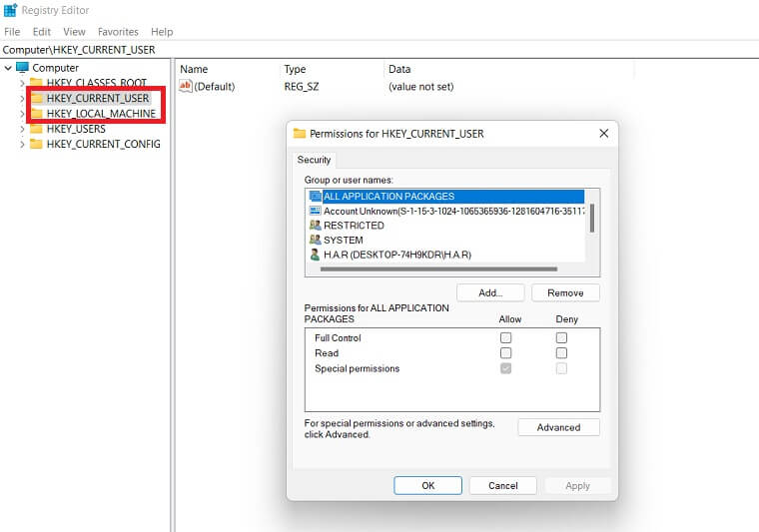Click the Registry Editor app icon in title bar
Viewport: 759px width, 532px height.
click(x=10, y=10)
